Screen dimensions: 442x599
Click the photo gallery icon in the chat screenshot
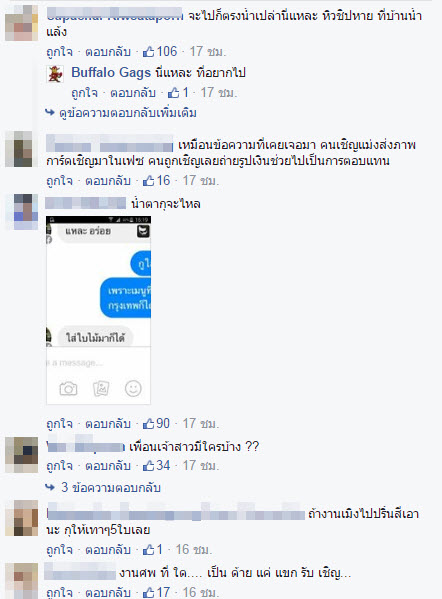tap(101, 389)
